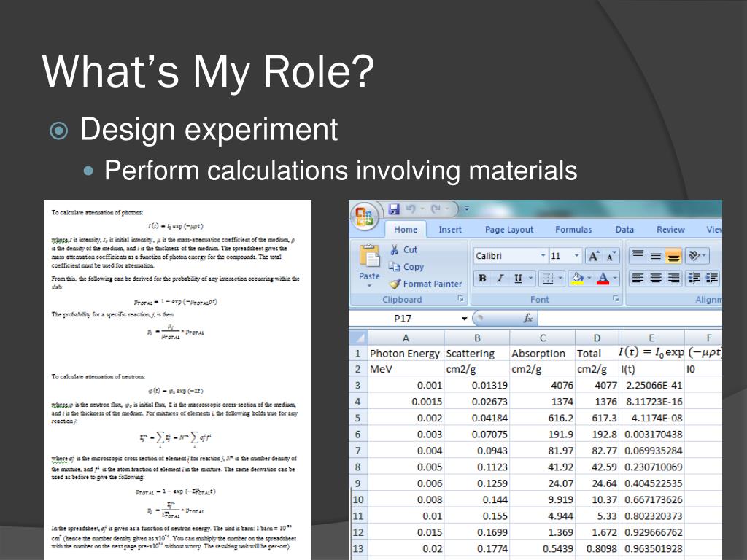747x560 pixels.
Task: Click the fx Insert Function icon
Action: click(x=527, y=318)
